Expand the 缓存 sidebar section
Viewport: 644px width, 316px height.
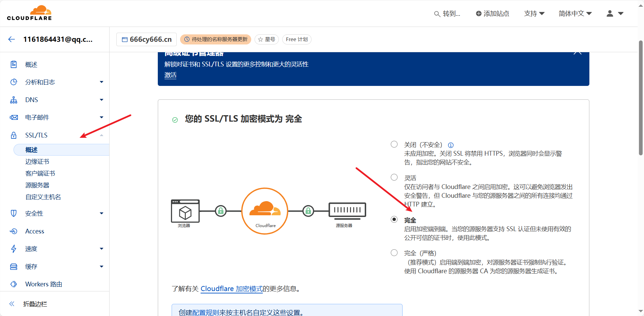[x=101, y=266]
